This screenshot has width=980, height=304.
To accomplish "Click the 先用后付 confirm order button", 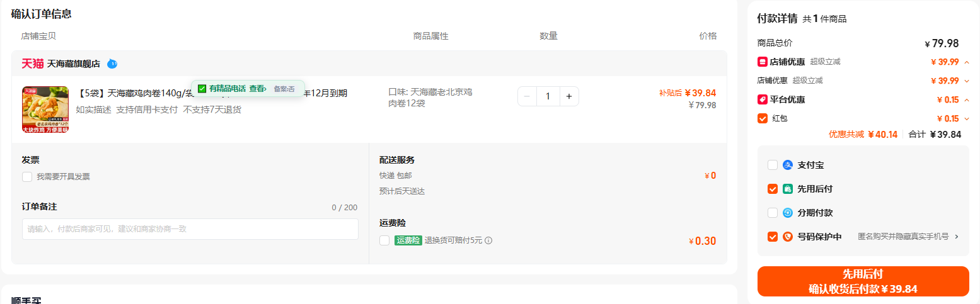I will coord(863,281).
